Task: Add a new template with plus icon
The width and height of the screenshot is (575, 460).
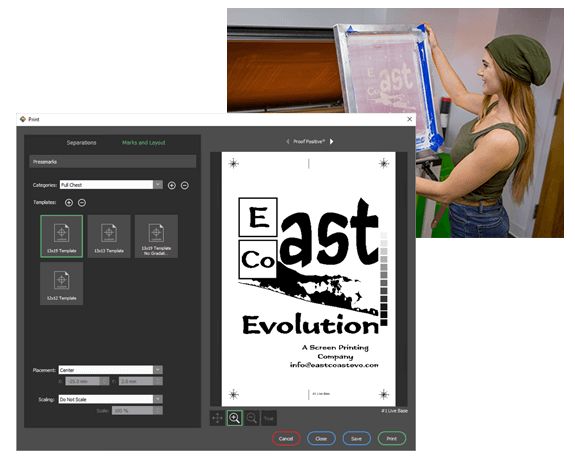Action: pyautogui.click(x=69, y=202)
